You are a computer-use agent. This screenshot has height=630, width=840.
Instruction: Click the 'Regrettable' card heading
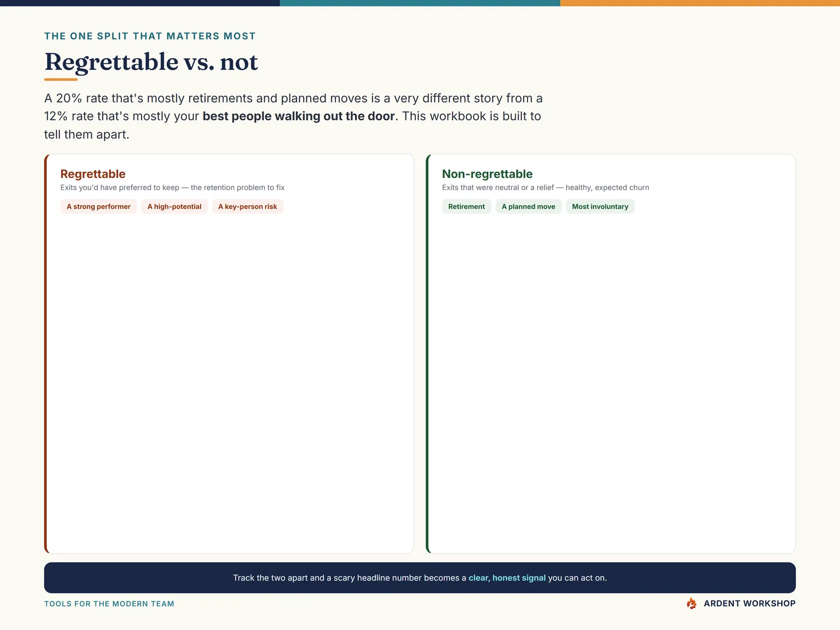click(93, 174)
